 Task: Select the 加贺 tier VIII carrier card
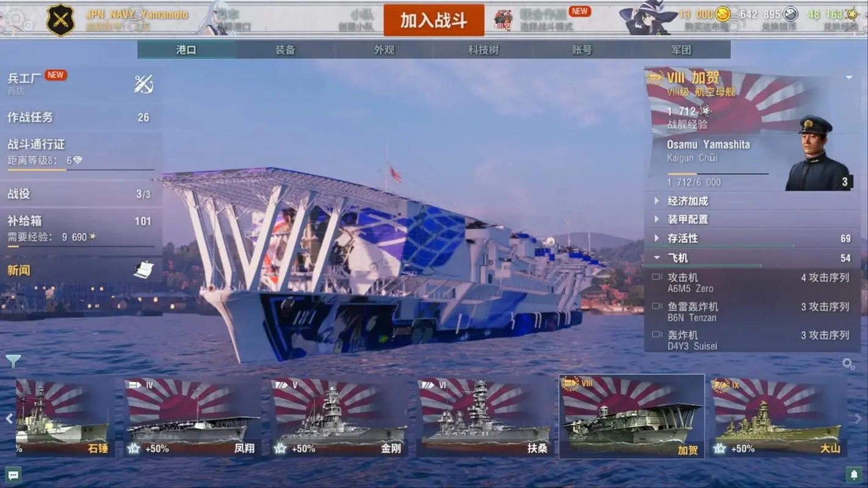pos(632,417)
